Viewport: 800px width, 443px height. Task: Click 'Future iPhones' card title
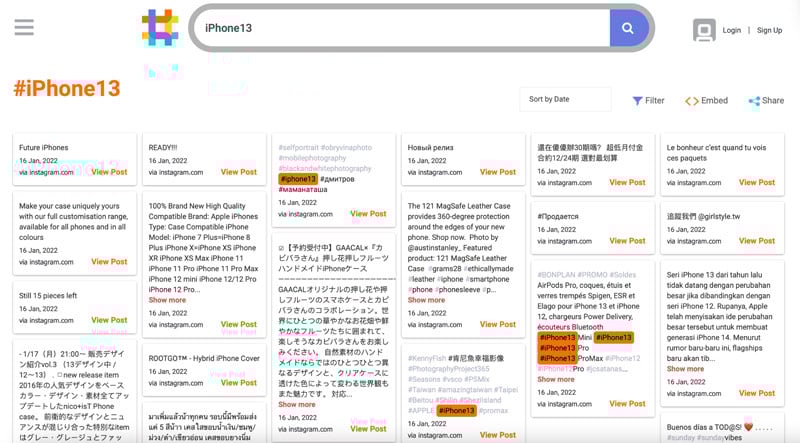click(44, 147)
